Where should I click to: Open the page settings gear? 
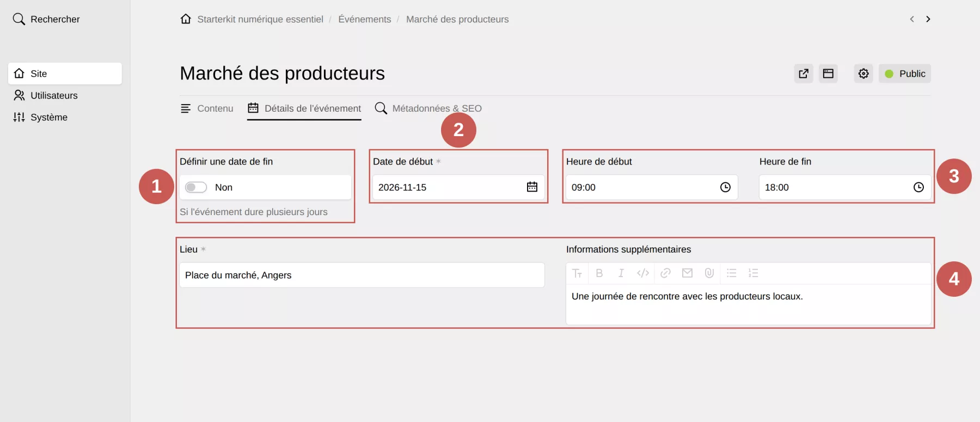(x=863, y=74)
